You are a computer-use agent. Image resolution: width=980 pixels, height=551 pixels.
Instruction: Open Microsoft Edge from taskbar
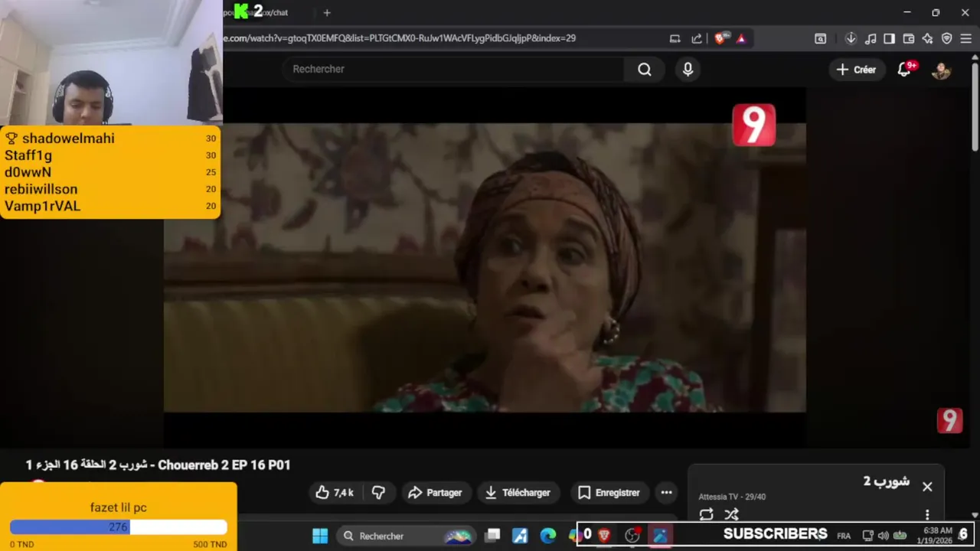548,536
